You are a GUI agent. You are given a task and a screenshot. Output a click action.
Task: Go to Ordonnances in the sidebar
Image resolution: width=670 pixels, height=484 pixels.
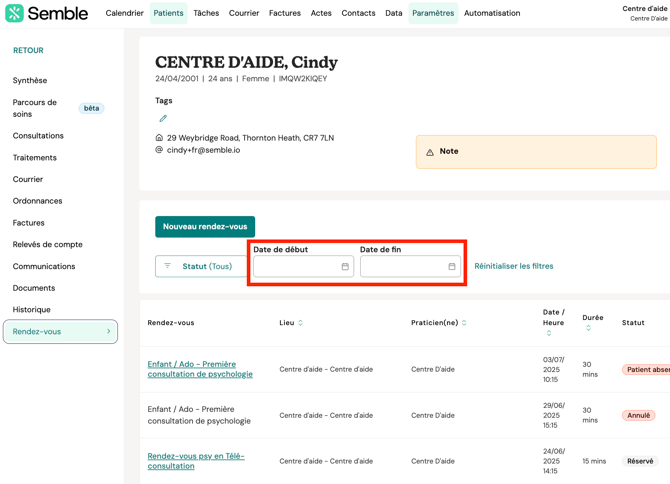point(38,201)
